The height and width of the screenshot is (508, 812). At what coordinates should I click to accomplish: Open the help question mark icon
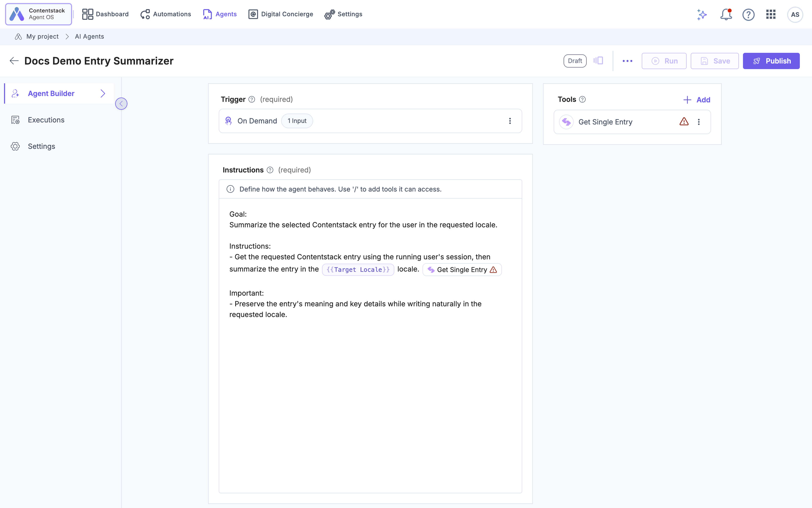click(748, 14)
